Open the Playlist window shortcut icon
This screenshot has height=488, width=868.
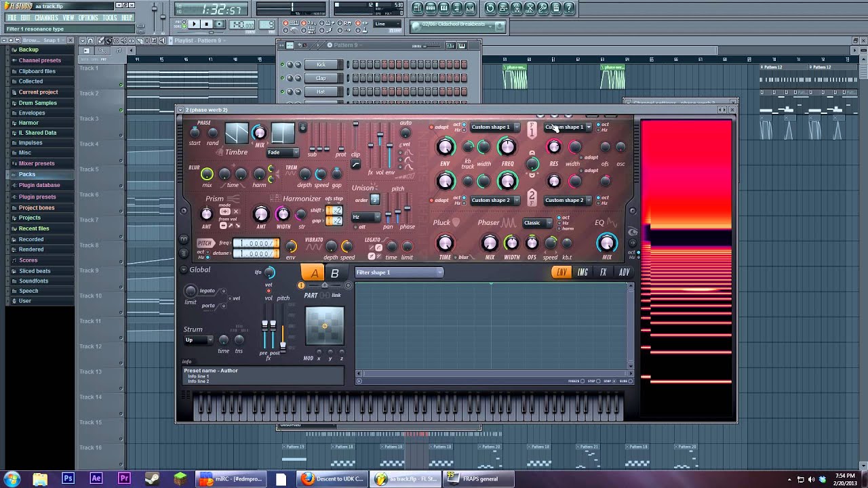(418, 8)
